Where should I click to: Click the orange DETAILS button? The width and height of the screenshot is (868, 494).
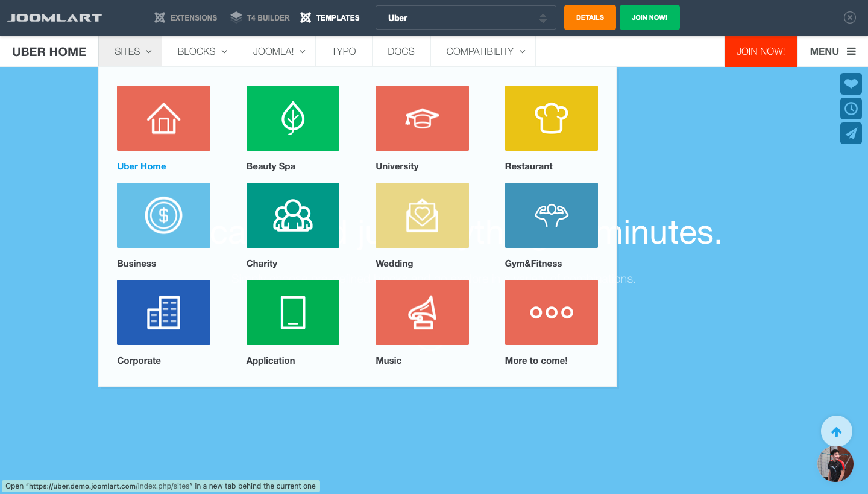590,17
